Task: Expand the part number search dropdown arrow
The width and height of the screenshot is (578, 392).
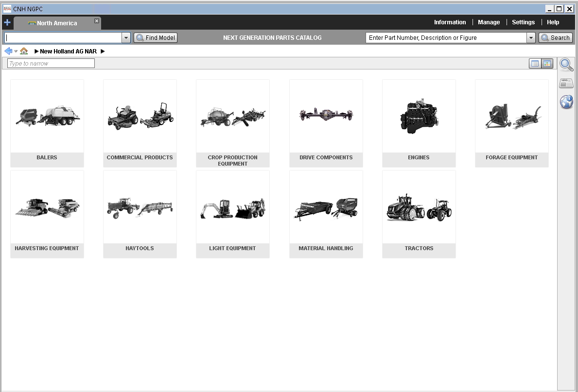Action: point(531,38)
